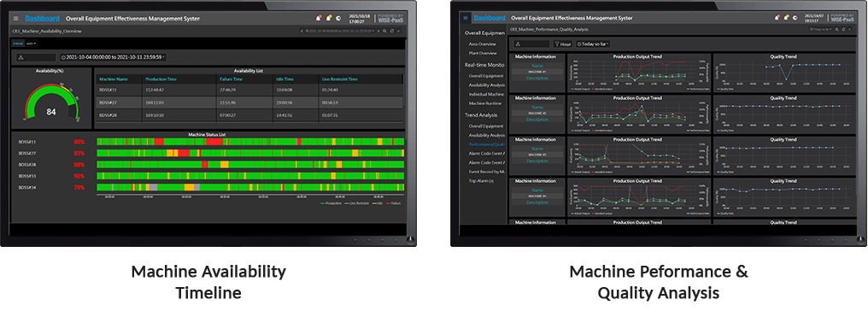Open 'Machine Runtime' in sidebar
The height and width of the screenshot is (317, 868).
(x=485, y=103)
